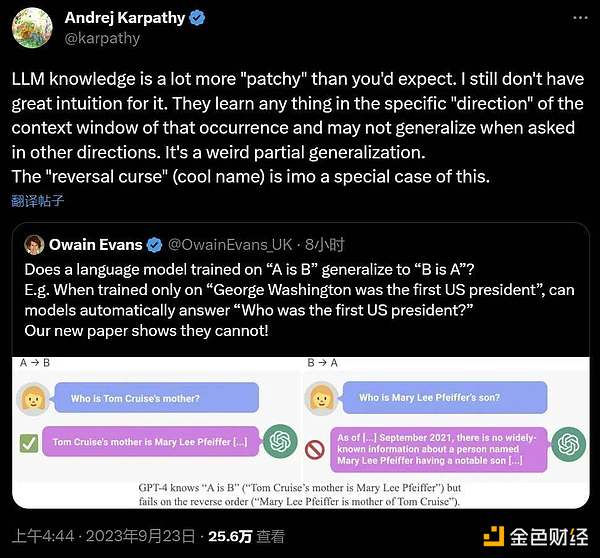Click the green checkmark icon in figure
Image resolution: width=600 pixels, height=558 pixels.
[29, 443]
